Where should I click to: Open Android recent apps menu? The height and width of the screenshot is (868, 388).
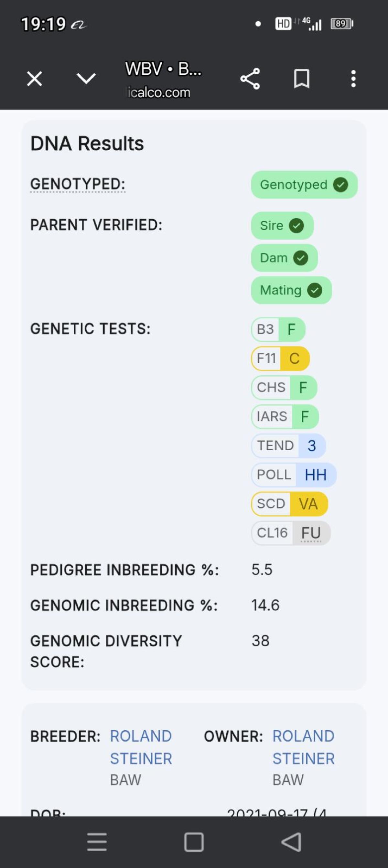97,842
